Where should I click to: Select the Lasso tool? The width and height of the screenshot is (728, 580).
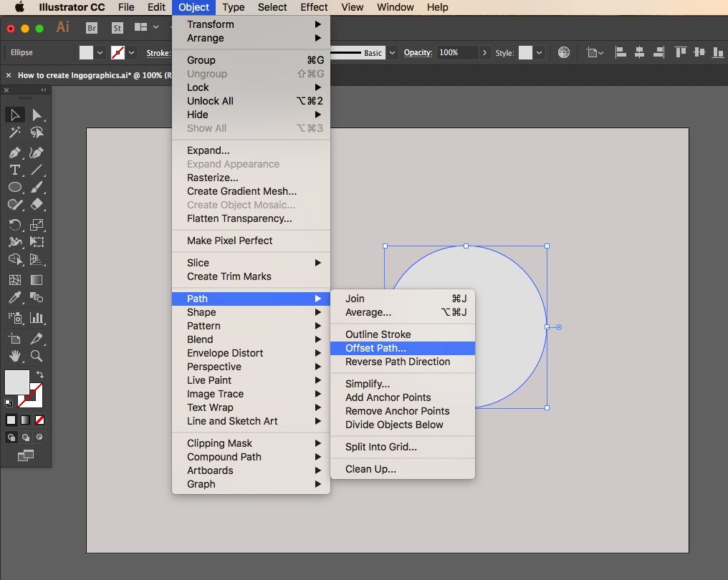click(x=37, y=132)
